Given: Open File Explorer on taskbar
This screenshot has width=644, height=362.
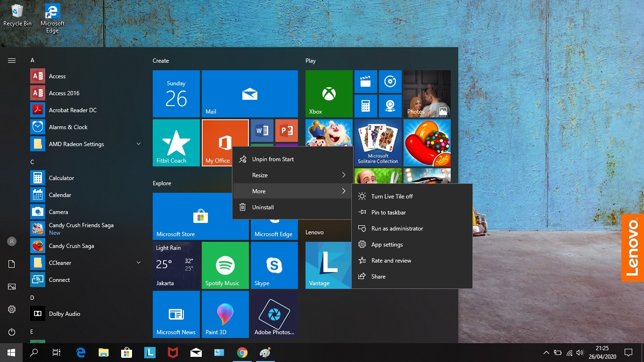Looking at the screenshot, I should 104,353.
